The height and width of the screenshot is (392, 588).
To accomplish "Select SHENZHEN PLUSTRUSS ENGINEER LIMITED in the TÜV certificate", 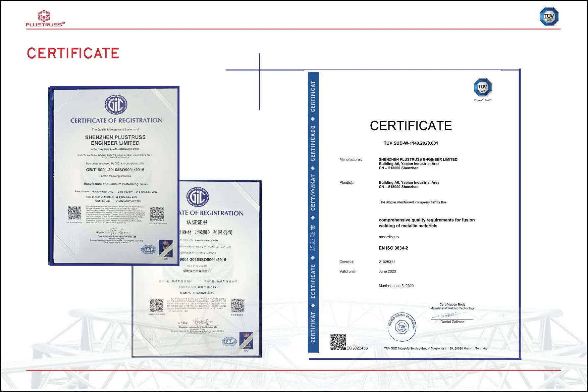I will (x=418, y=160).
